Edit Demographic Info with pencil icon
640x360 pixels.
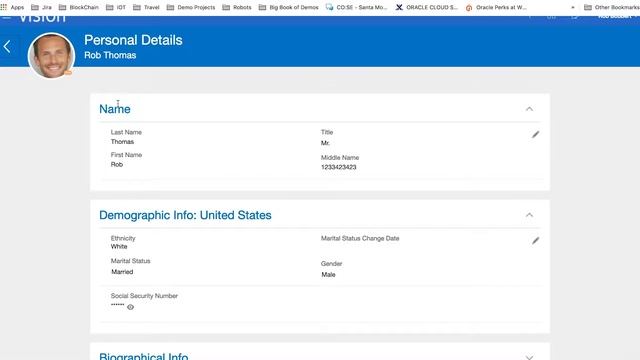[536, 240]
